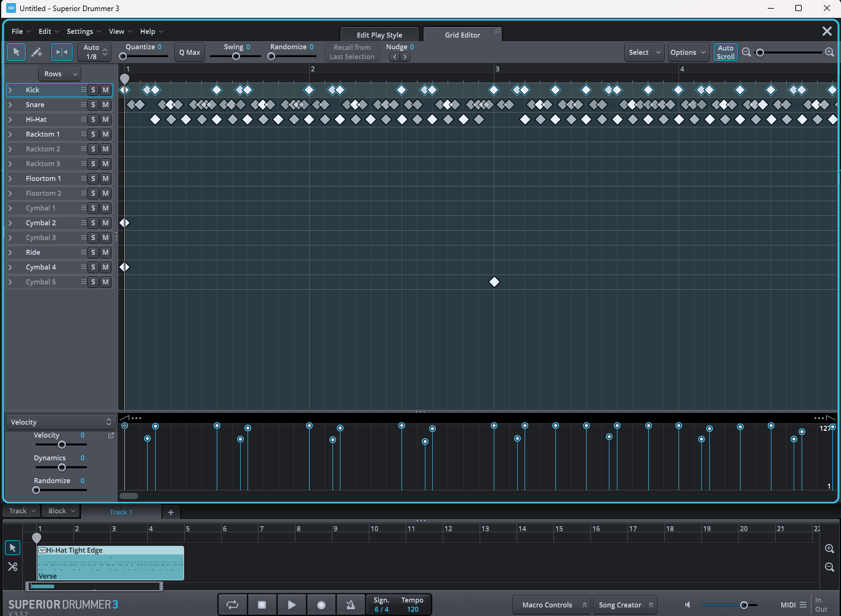841x616 pixels.
Task: Click the metronome icon in transport bar
Action: pyautogui.click(x=350, y=605)
